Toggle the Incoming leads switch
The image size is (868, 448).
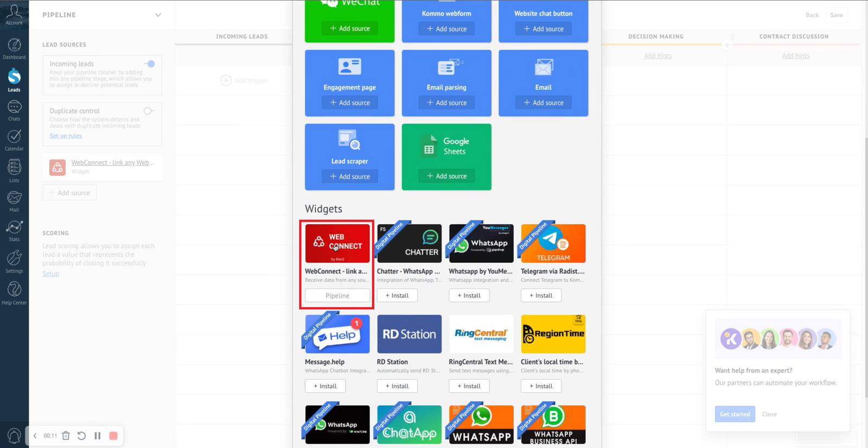point(149,64)
